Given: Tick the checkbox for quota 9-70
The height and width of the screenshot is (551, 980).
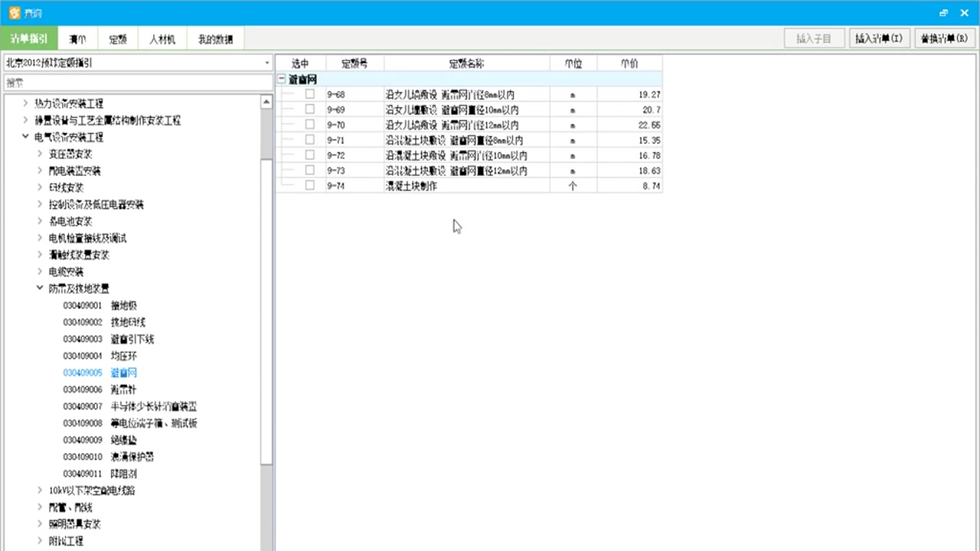Looking at the screenshot, I should click(310, 125).
